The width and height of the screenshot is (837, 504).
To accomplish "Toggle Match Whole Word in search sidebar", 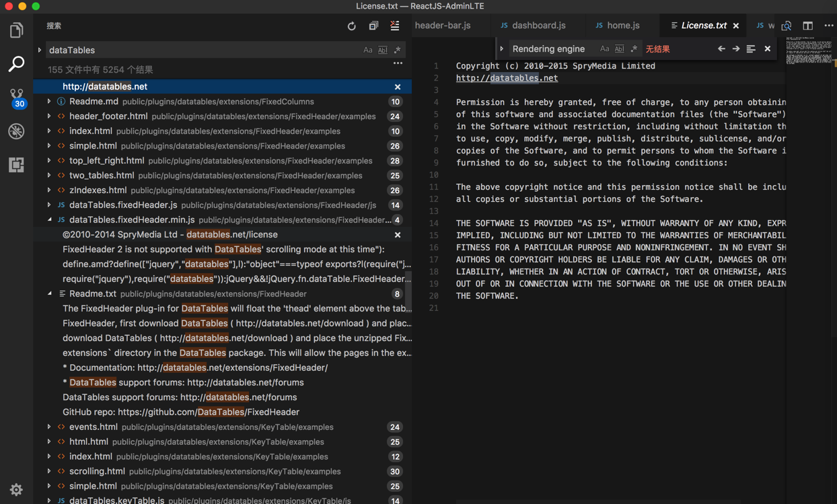I will click(x=382, y=50).
